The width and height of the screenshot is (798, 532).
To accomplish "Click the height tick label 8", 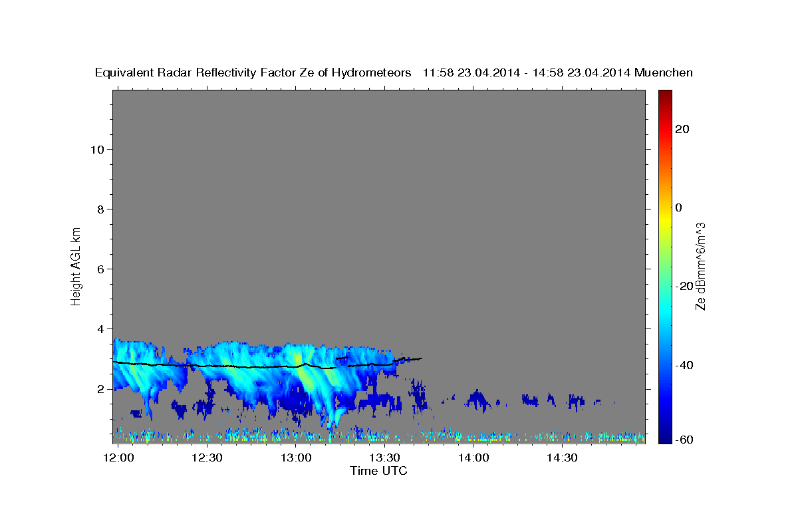I will [102, 209].
